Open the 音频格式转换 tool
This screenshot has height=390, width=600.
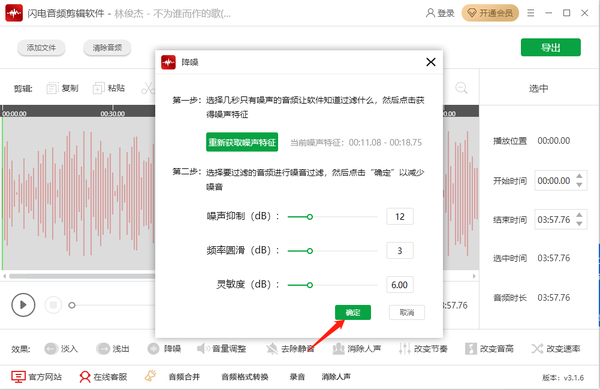coord(245,377)
